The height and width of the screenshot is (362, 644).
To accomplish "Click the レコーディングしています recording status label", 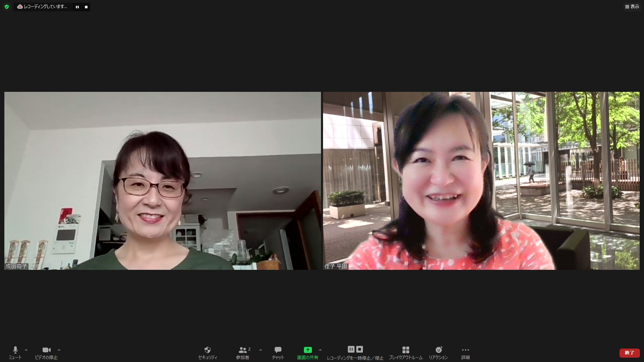I will 45,7.
